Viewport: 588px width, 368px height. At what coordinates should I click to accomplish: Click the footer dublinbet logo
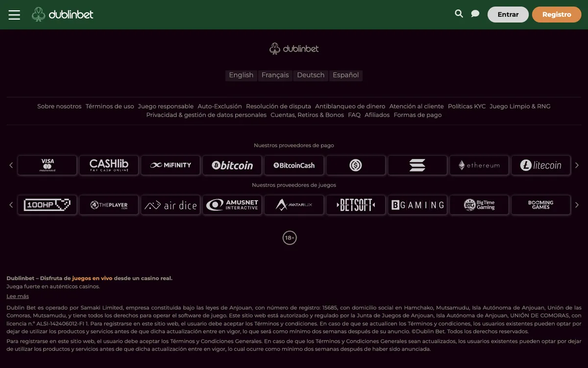point(294,49)
